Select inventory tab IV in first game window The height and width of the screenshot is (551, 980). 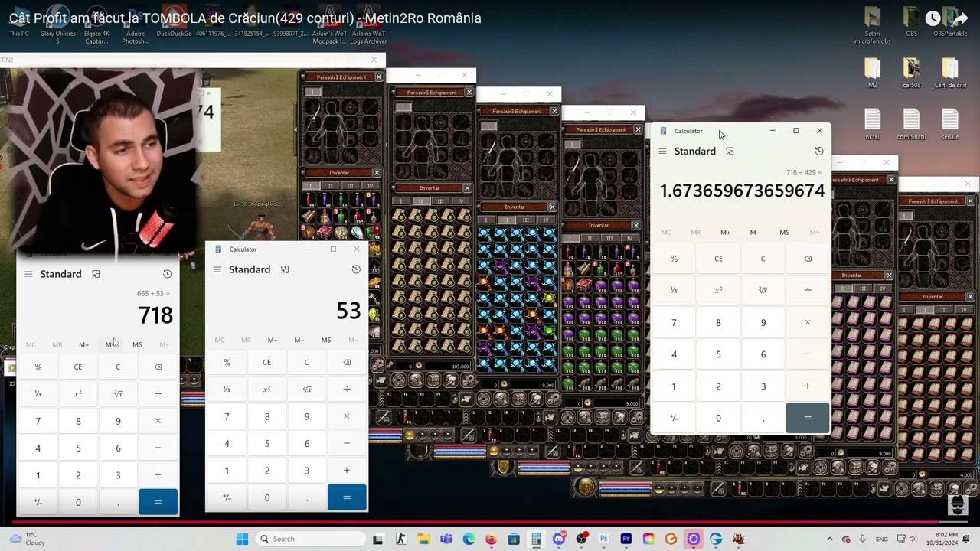(x=370, y=186)
